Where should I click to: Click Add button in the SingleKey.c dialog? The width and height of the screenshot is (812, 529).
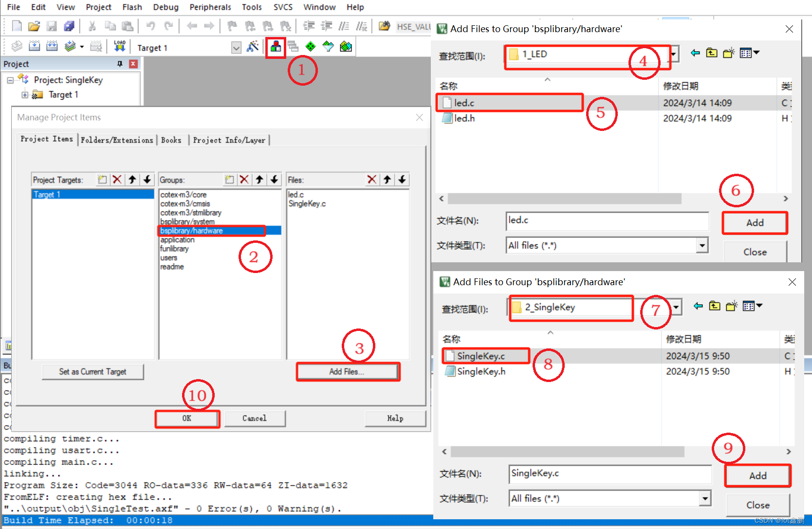click(757, 476)
